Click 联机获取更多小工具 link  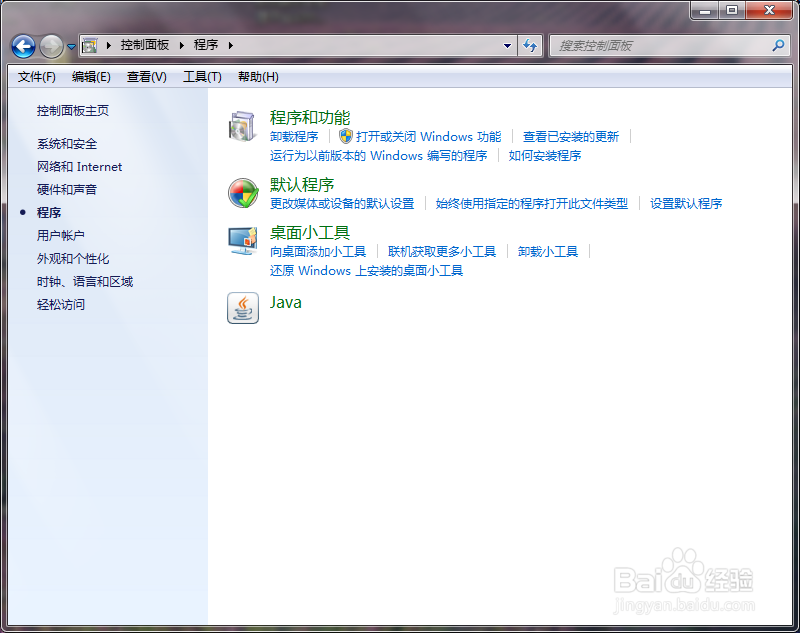pyautogui.click(x=442, y=251)
